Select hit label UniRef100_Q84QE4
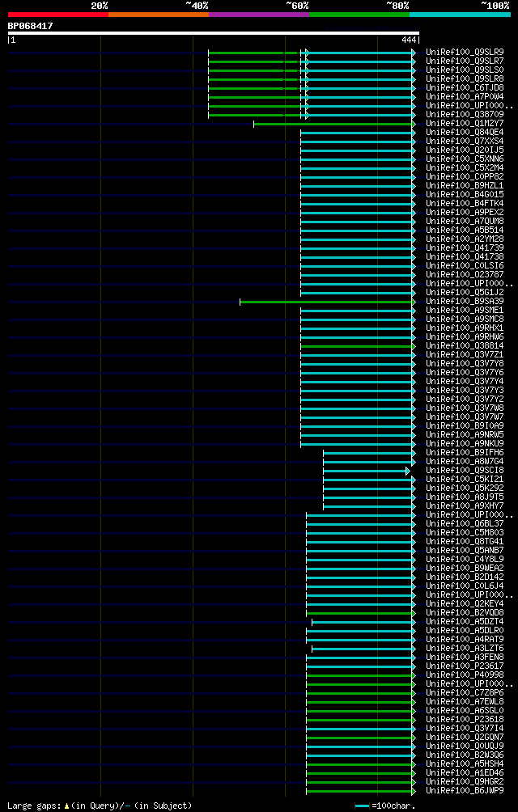Image resolution: width=518 pixels, height=812 pixels. click(465, 133)
